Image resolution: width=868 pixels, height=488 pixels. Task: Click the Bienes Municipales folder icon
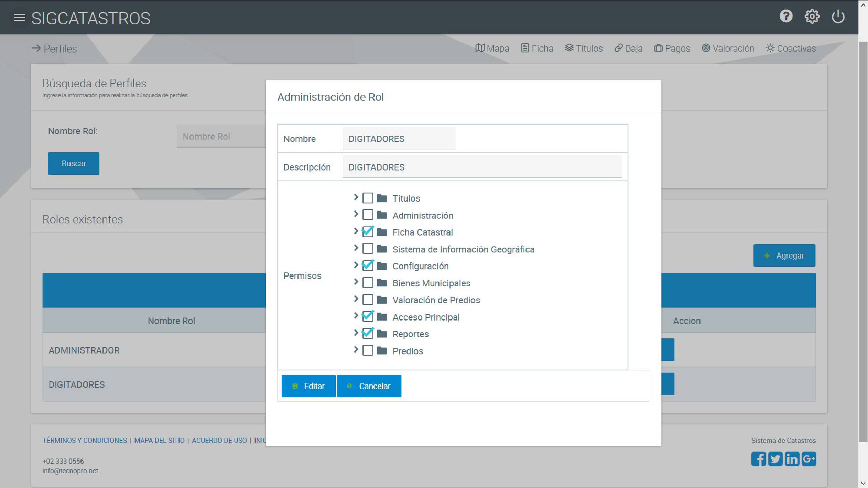tap(382, 283)
